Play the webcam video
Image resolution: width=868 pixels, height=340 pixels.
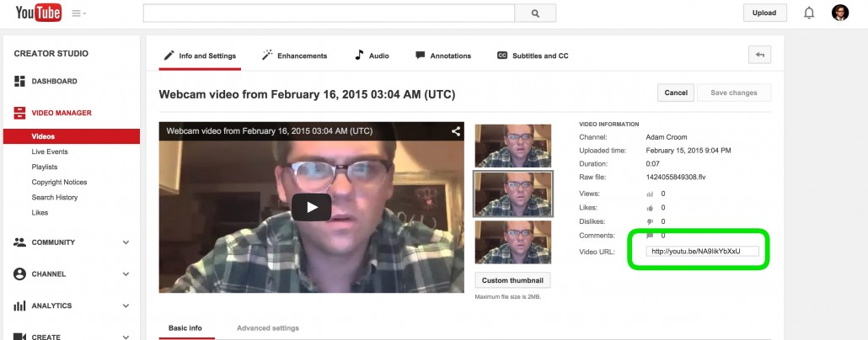[311, 207]
